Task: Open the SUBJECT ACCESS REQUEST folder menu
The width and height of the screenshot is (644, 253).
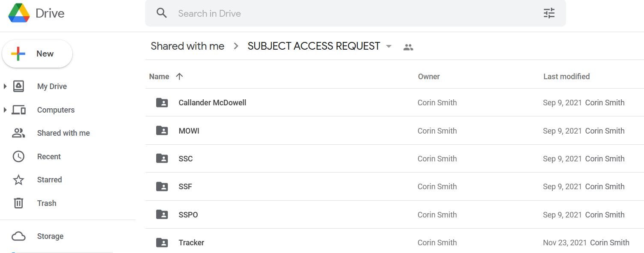Action: pyautogui.click(x=389, y=46)
